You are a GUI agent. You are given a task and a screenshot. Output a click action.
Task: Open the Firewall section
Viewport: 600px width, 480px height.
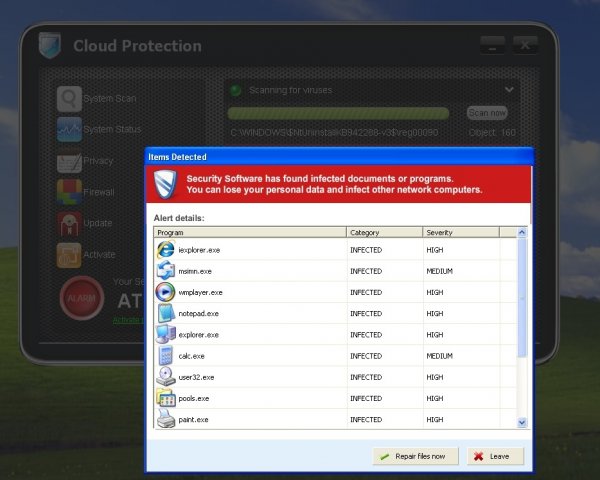coord(86,192)
